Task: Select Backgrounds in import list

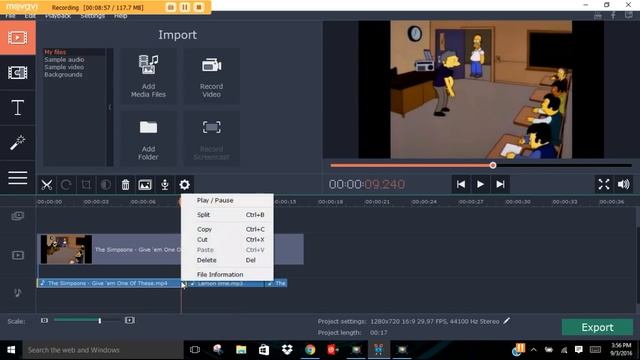Action: (x=63, y=75)
